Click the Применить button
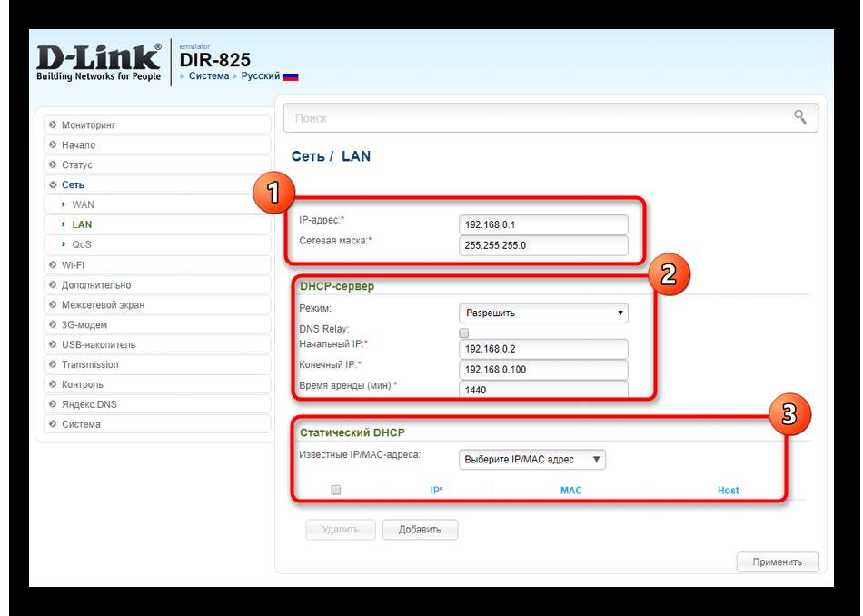The image size is (863, 616). [x=777, y=561]
